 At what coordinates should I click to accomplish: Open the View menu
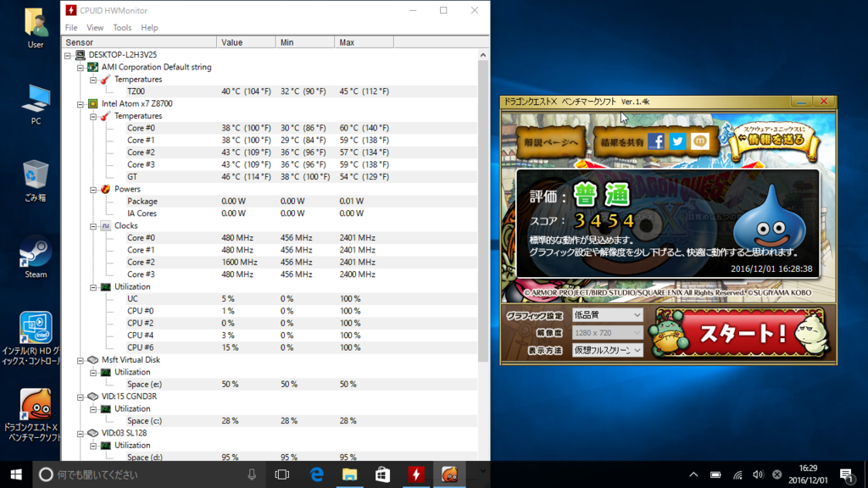click(95, 28)
